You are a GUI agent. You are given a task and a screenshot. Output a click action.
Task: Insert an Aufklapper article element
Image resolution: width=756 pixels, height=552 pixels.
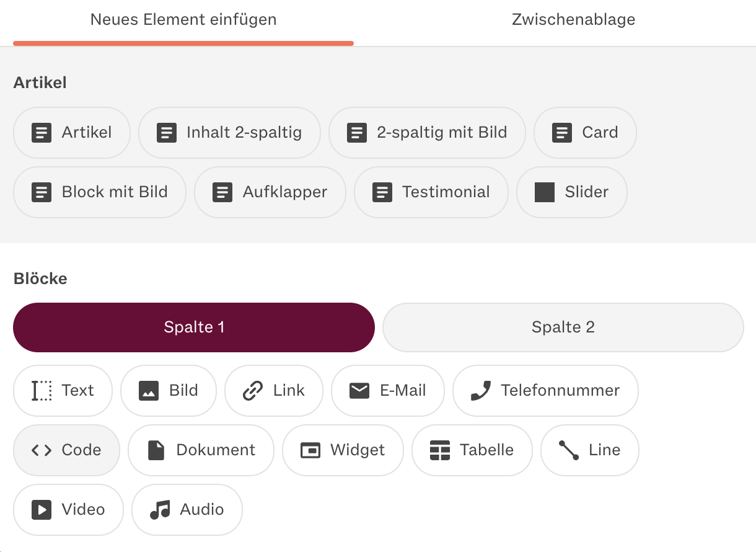270,192
